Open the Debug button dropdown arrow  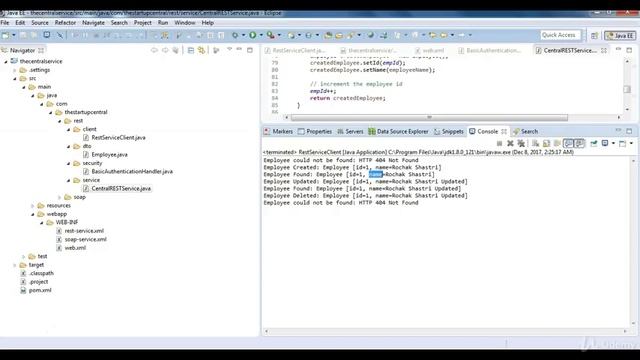pos(244,36)
